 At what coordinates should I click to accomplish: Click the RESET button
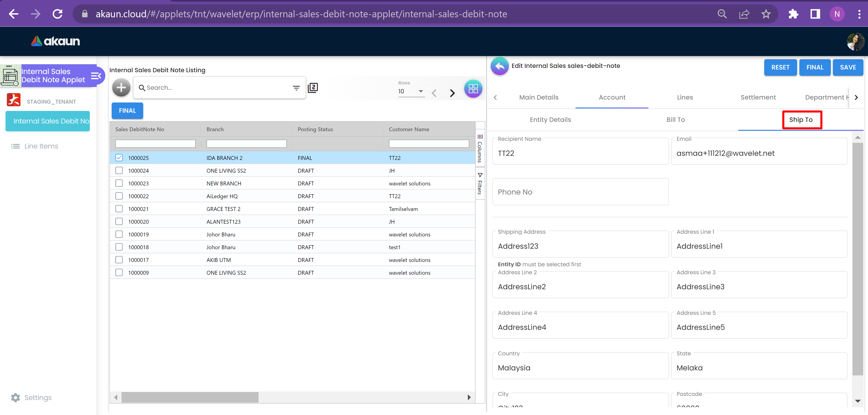pyautogui.click(x=780, y=67)
